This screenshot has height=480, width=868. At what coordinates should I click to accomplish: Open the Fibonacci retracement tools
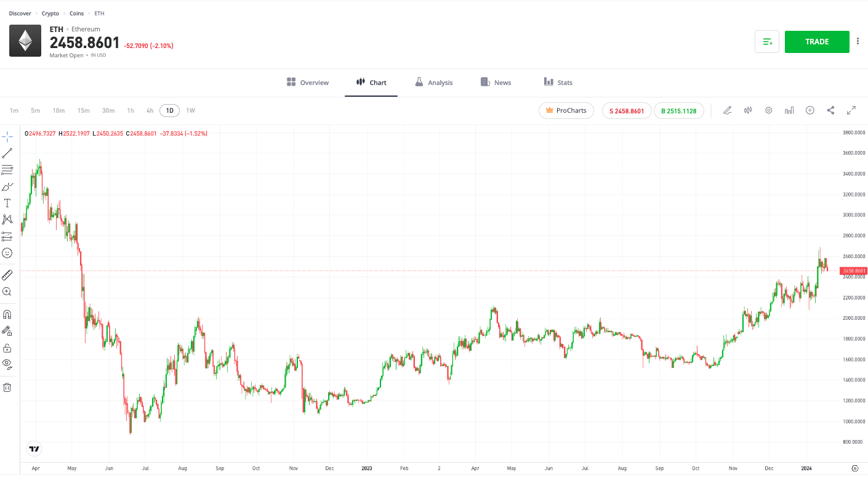7,169
